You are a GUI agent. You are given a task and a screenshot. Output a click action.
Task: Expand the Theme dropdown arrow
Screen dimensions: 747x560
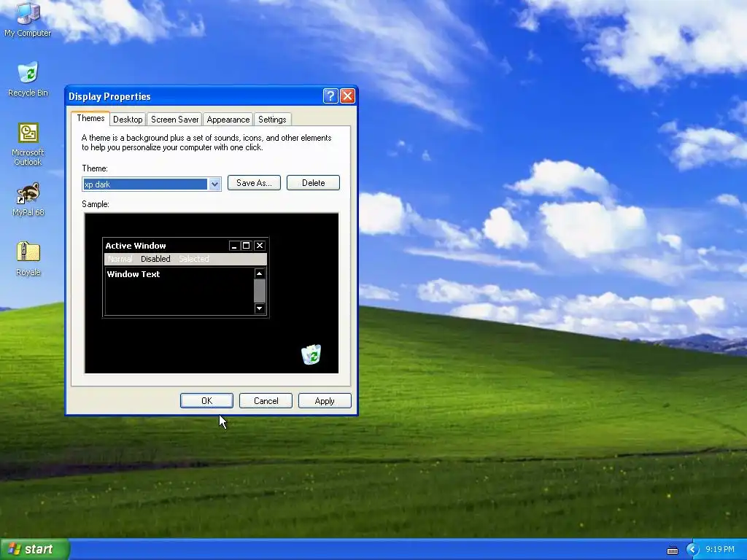pos(215,184)
